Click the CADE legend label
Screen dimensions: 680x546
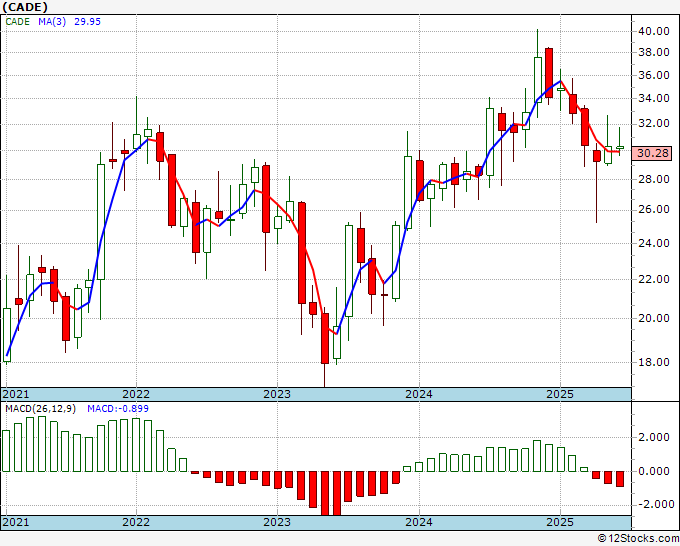17,22
